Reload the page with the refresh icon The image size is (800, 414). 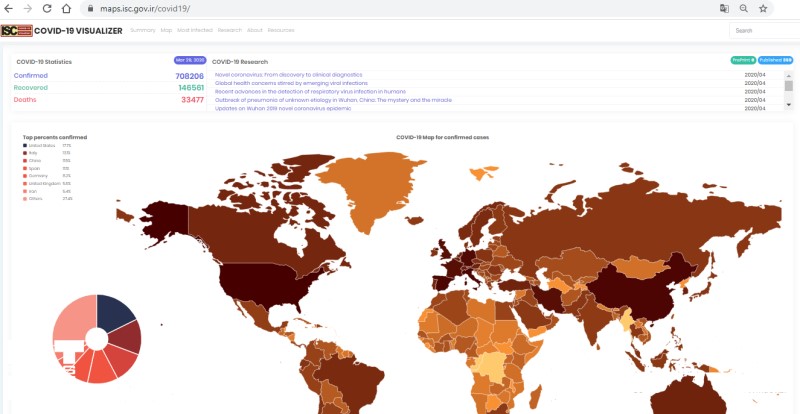[x=47, y=8]
